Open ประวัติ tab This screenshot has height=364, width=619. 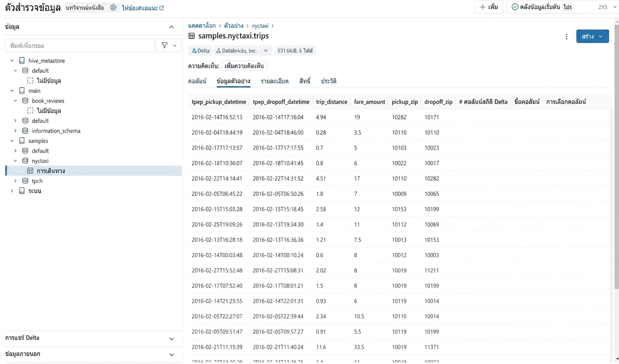(328, 81)
